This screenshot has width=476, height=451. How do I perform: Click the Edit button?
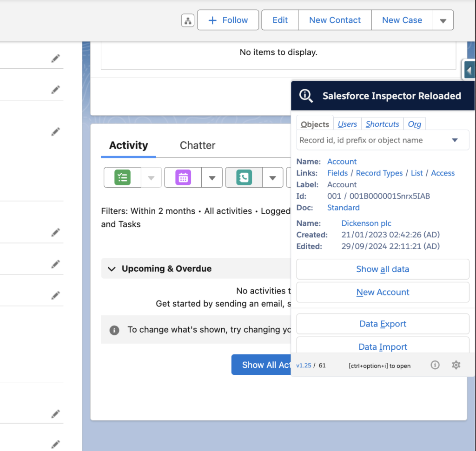(280, 20)
